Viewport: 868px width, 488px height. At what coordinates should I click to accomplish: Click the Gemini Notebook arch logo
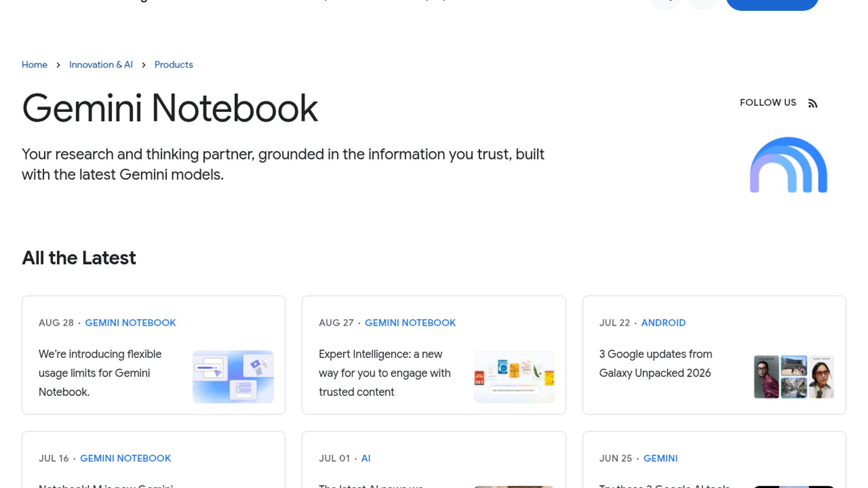[x=788, y=165]
